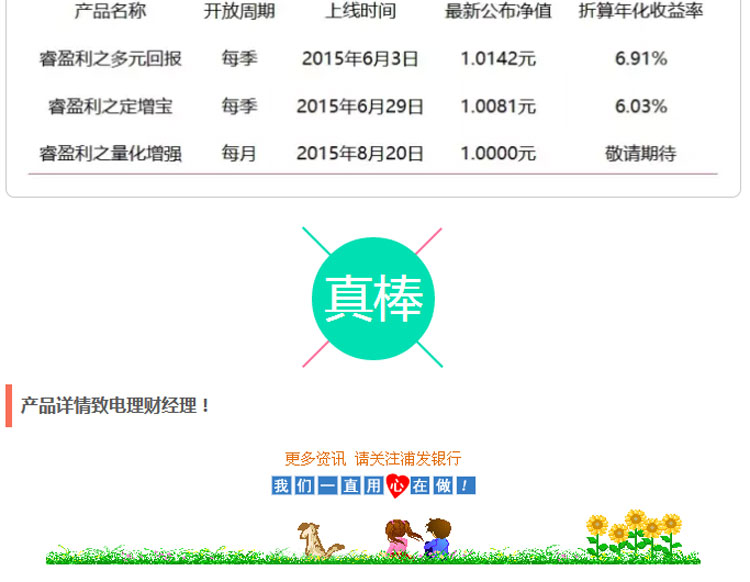The image size is (750, 582).
Task: Select the 产品名称 column header
Action: 110,12
